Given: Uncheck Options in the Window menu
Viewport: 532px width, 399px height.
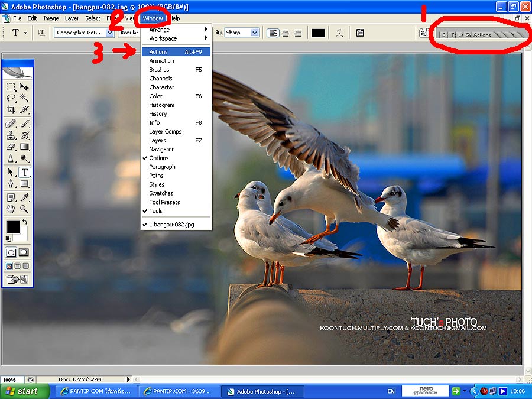Looking at the screenshot, I should tap(176, 158).
